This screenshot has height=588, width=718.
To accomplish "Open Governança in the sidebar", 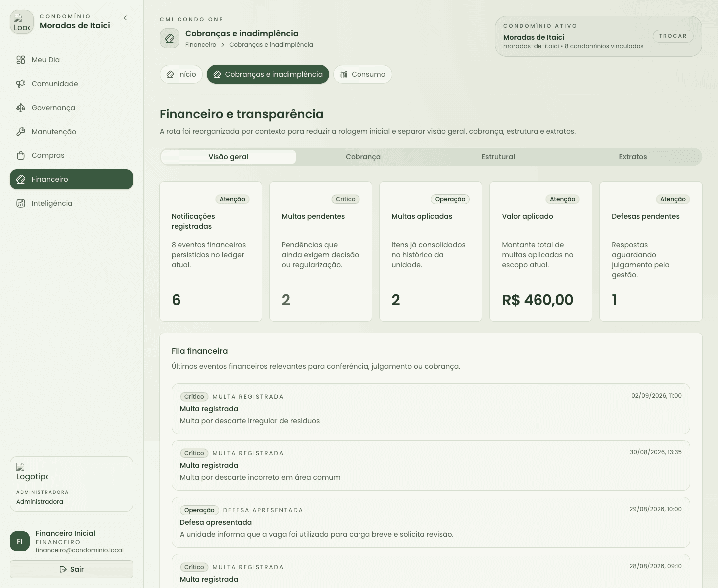I will 71,108.
